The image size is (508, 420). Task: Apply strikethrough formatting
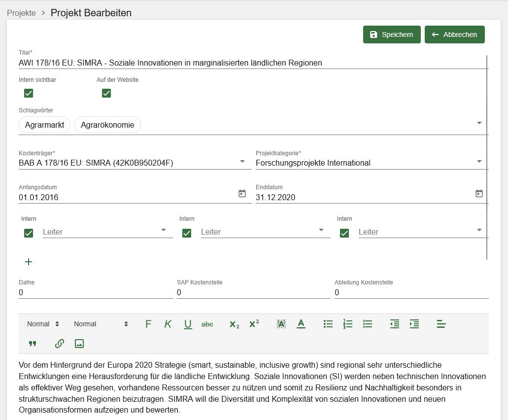(207, 324)
